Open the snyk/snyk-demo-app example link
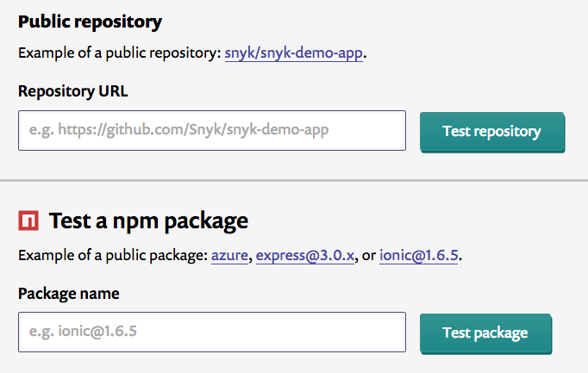The height and width of the screenshot is (373, 588). click(x=295, y=53)
